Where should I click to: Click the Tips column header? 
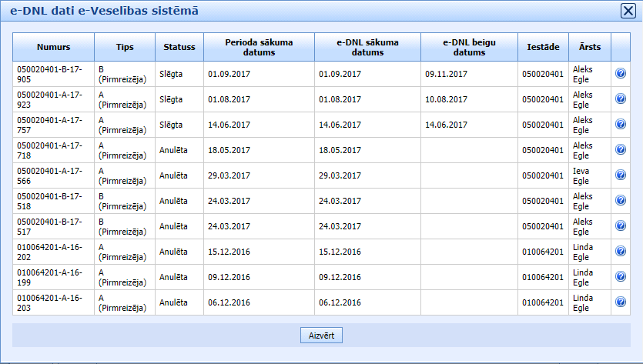[124, 47]
